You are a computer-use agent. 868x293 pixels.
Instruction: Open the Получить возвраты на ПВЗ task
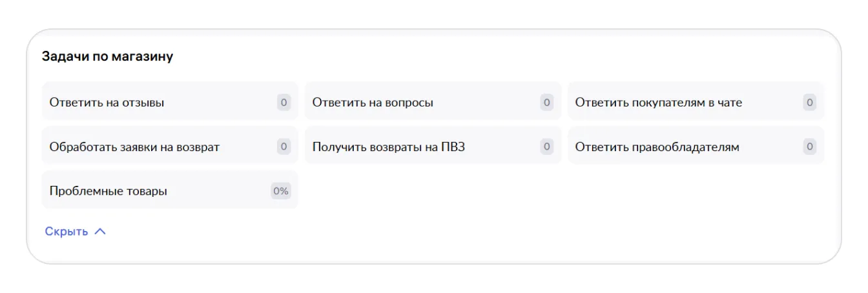388,146
